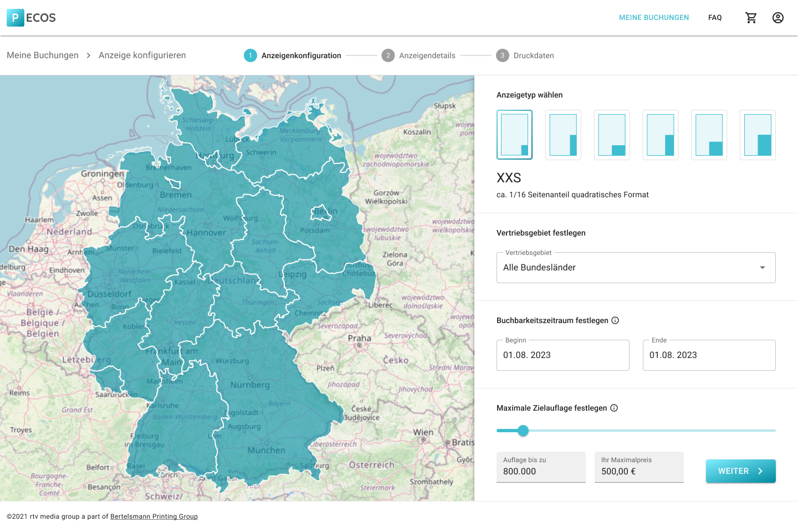Open the Bertelsmann Printing Group link
This screenshot has height=532, width=798.
[x=154, y=516]
